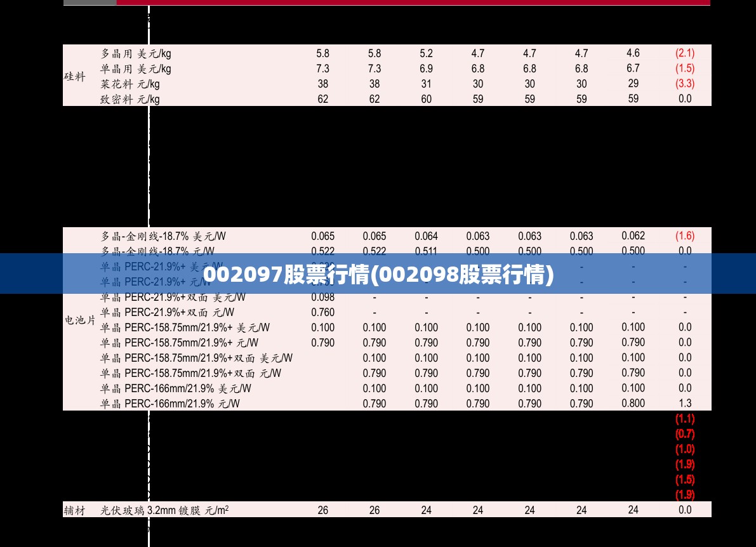Image resolution: width=756 pixels, height=547 pixels.
Task: Click the 29 cell in 菜花料 row
Action: click(x=633, y=83)
